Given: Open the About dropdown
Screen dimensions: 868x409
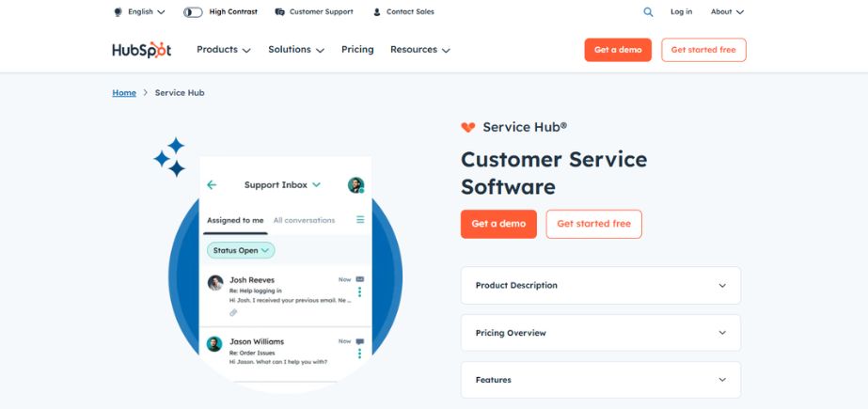Looking at the screenshot, I should coord(727,11).
